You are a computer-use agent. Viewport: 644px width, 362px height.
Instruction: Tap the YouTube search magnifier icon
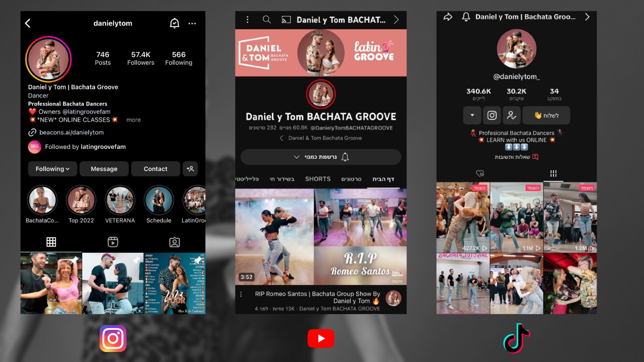[x=266, y=19]
